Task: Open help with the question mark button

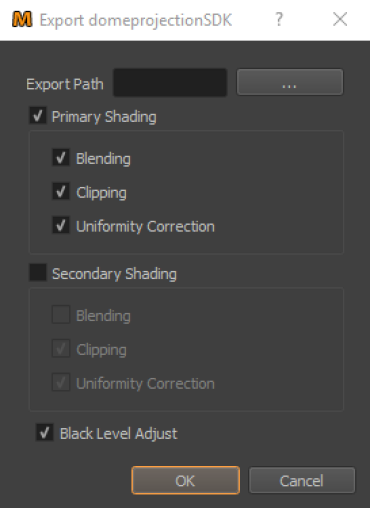Action: tap(279, 19)
